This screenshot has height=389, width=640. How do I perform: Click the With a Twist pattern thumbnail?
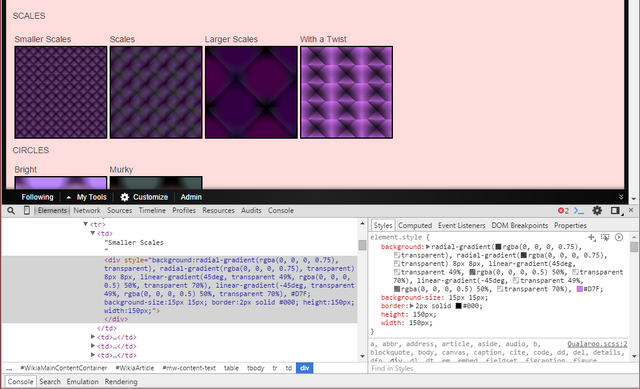pyautogui.click(x=347, y=92)
